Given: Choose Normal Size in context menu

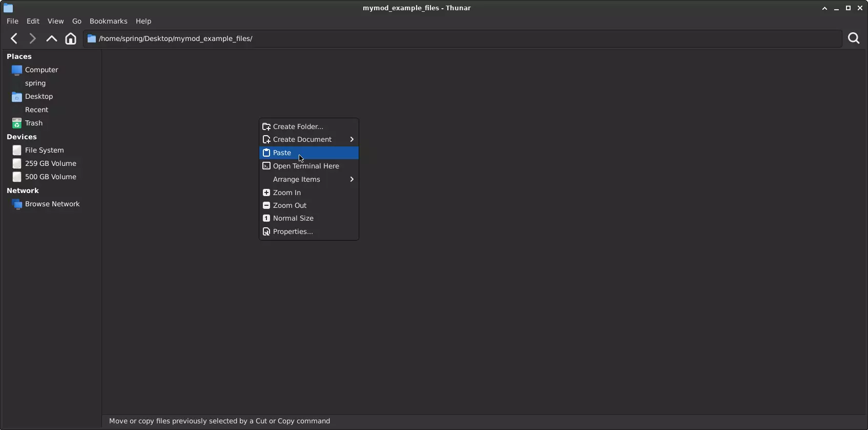Looking at the screenshot, I should click(309, 218).
